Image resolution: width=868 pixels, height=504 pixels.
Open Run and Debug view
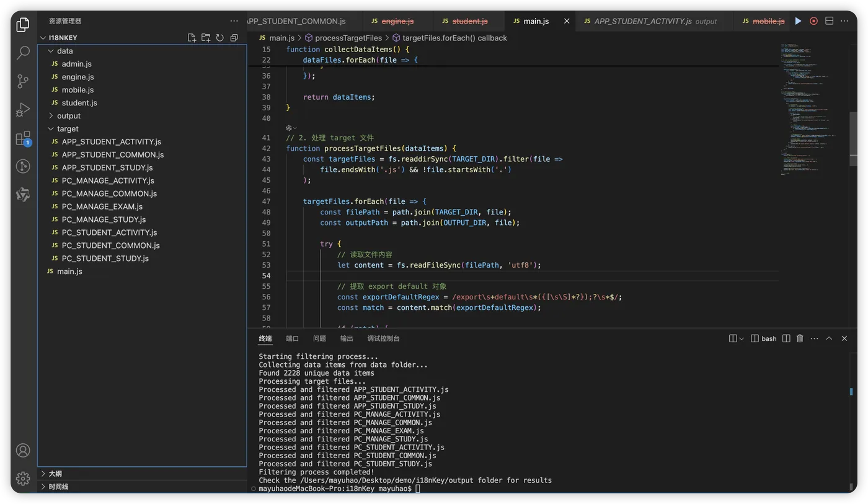[x=23, y=110]
